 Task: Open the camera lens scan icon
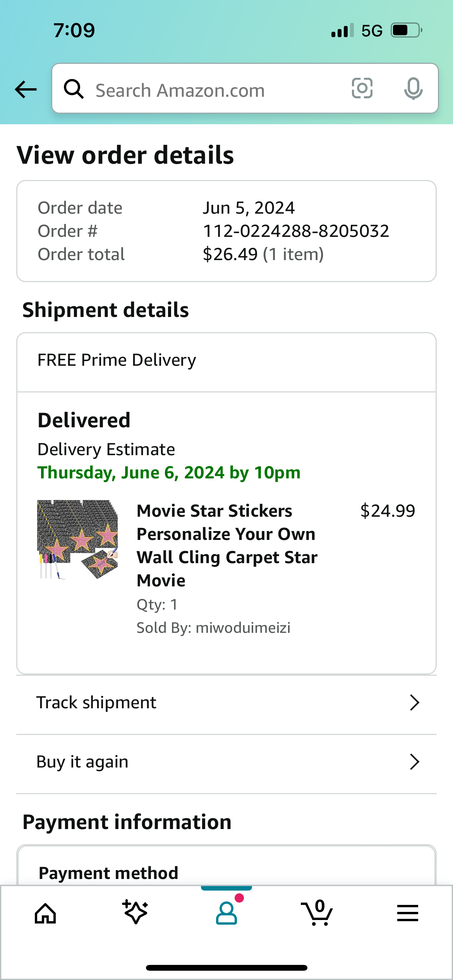point(362,88)
